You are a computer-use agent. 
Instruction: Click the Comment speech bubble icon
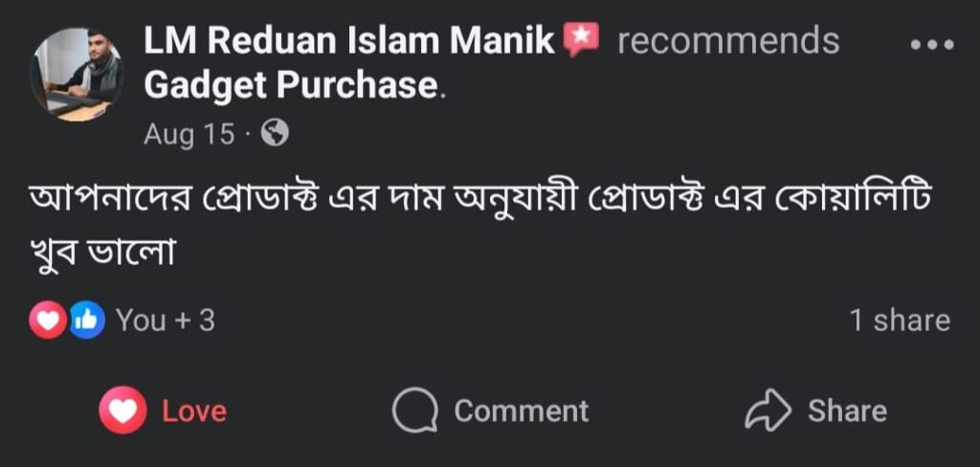point(416,411)
